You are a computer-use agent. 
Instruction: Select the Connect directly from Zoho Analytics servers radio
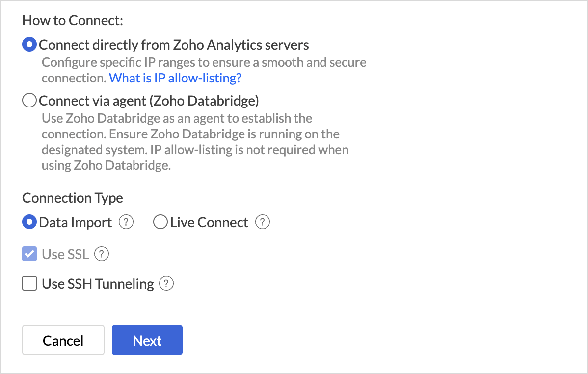point(29,45)
